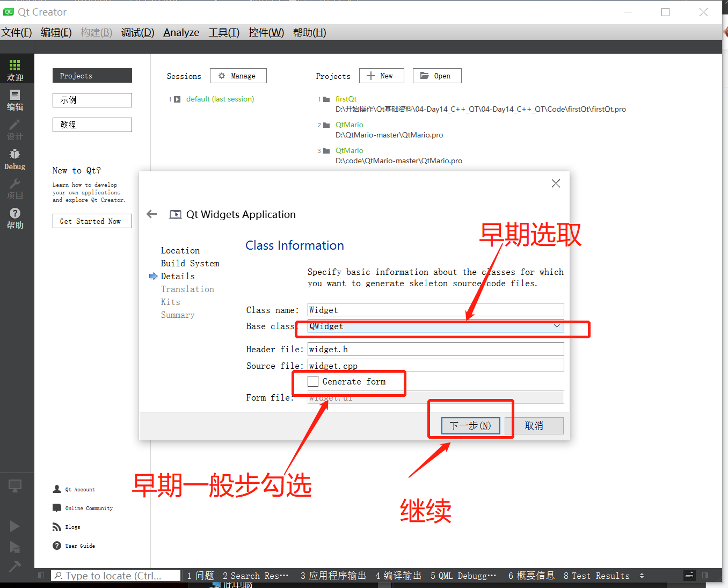Screen dimensions: 728x588
Task: Select the 示例 examples button
Action: point(92,100)
